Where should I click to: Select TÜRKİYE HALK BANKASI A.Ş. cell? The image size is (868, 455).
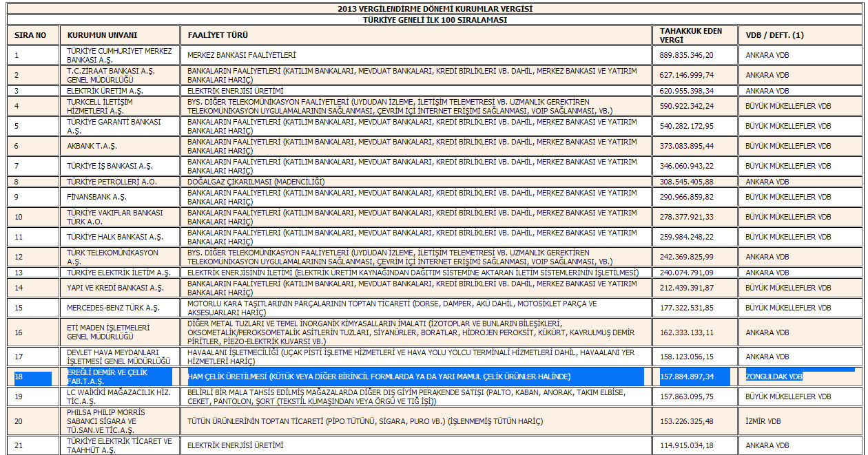pyautogui.click(x=120, y=237)
